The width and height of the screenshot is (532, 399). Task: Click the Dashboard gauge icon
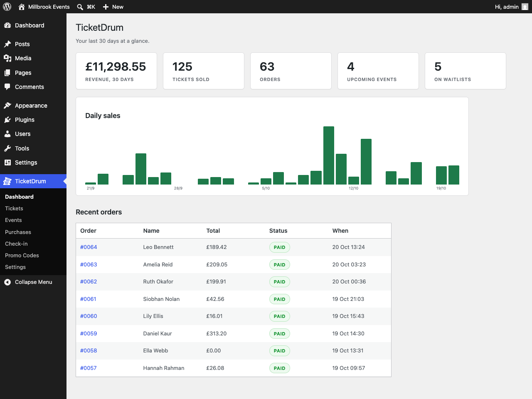click(7, 25)
